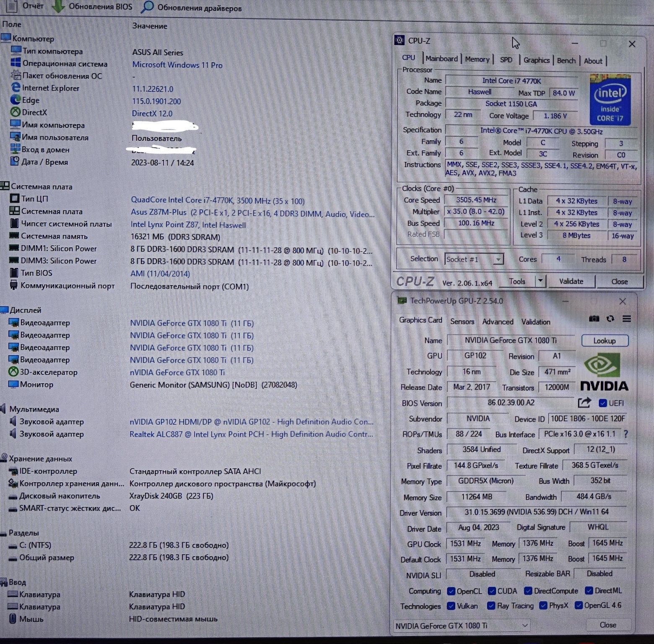Open the Socket #1 selection dropdown
The image size is (654, 644).
(498, 259)
